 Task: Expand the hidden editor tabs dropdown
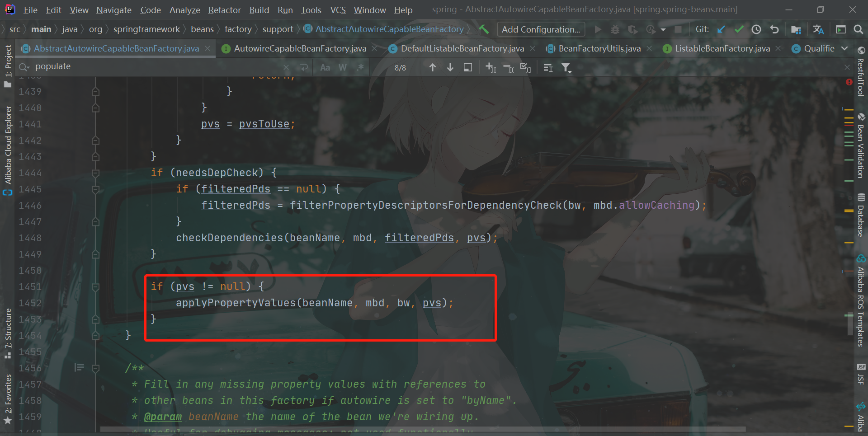point(844,48)
